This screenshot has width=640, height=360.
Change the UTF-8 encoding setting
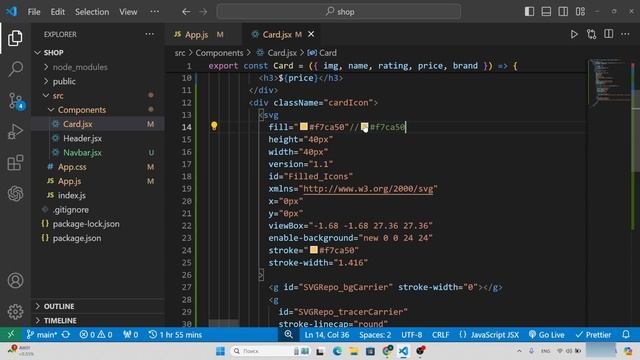[x=411, y=335]
